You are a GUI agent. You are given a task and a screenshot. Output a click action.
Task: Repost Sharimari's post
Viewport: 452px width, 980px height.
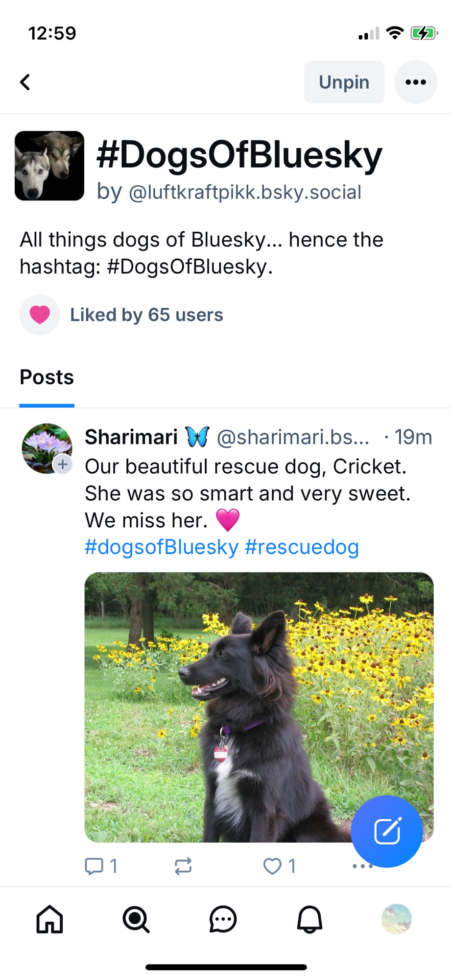pos(183,866)
